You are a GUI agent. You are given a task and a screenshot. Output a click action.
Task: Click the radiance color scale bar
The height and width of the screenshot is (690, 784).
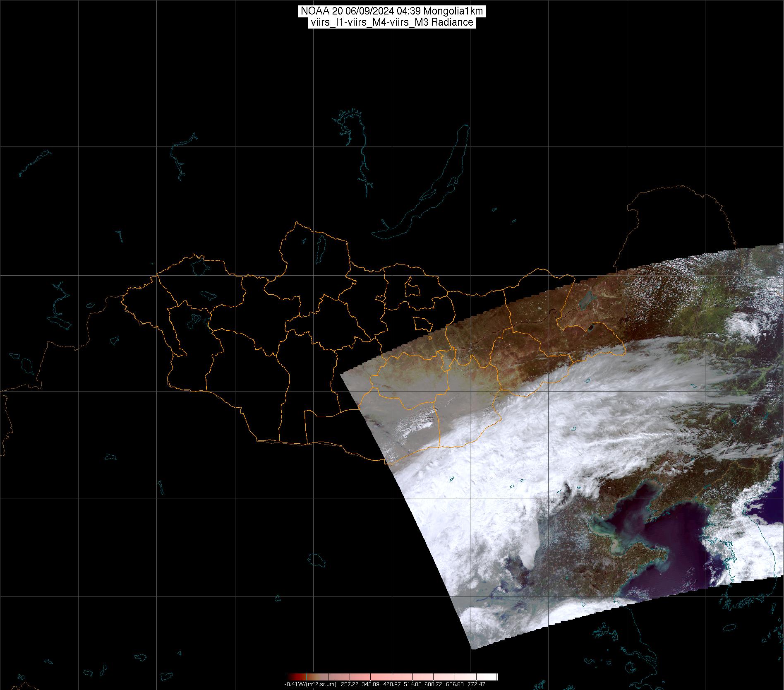coord(392,677)
